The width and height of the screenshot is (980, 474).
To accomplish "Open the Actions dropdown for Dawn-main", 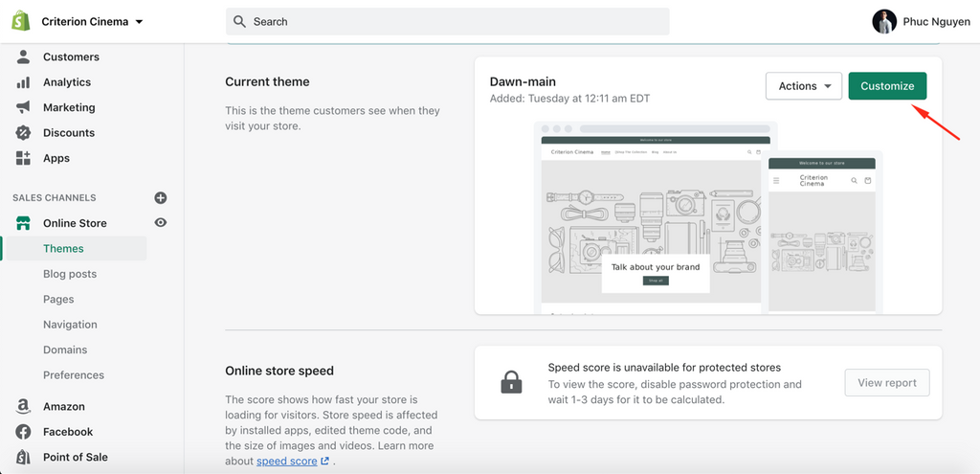I will click(x=804, y=86).
